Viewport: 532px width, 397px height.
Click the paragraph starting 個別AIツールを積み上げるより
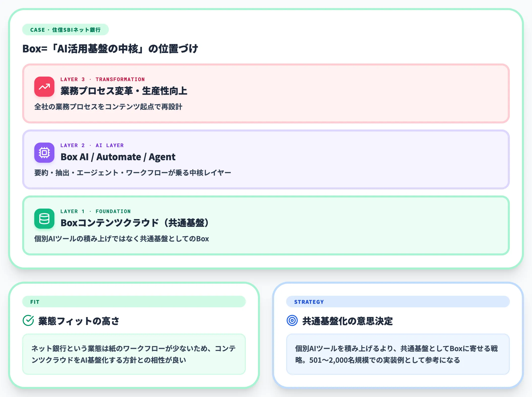coord(397,354)
